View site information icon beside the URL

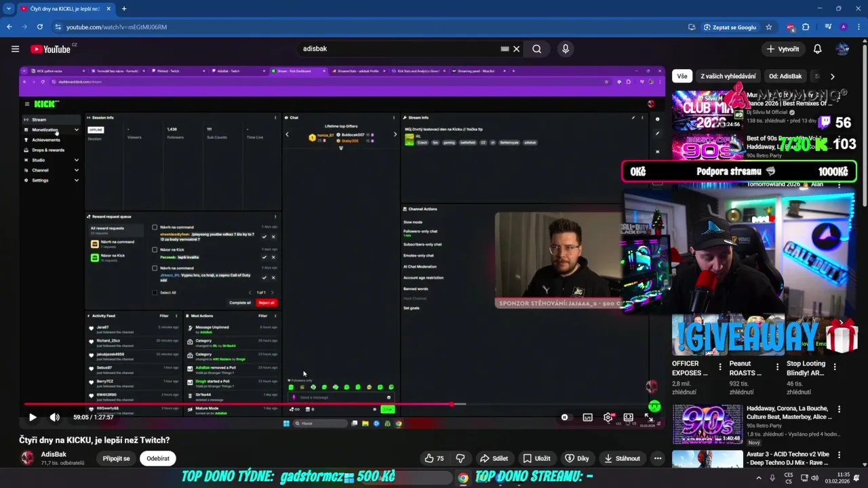tap(58, 27)
